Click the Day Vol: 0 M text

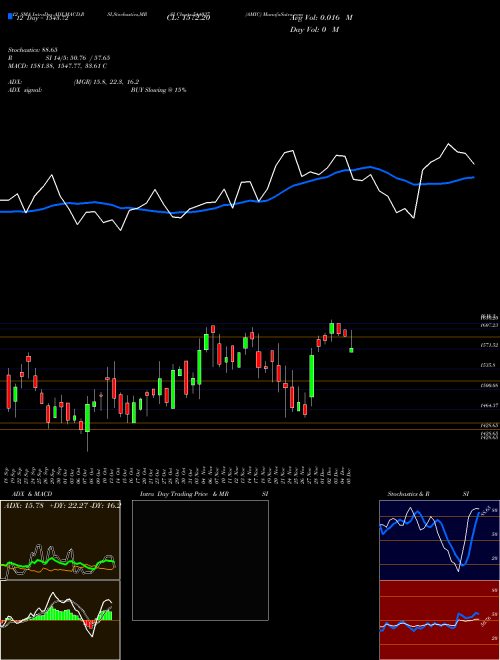314,30
